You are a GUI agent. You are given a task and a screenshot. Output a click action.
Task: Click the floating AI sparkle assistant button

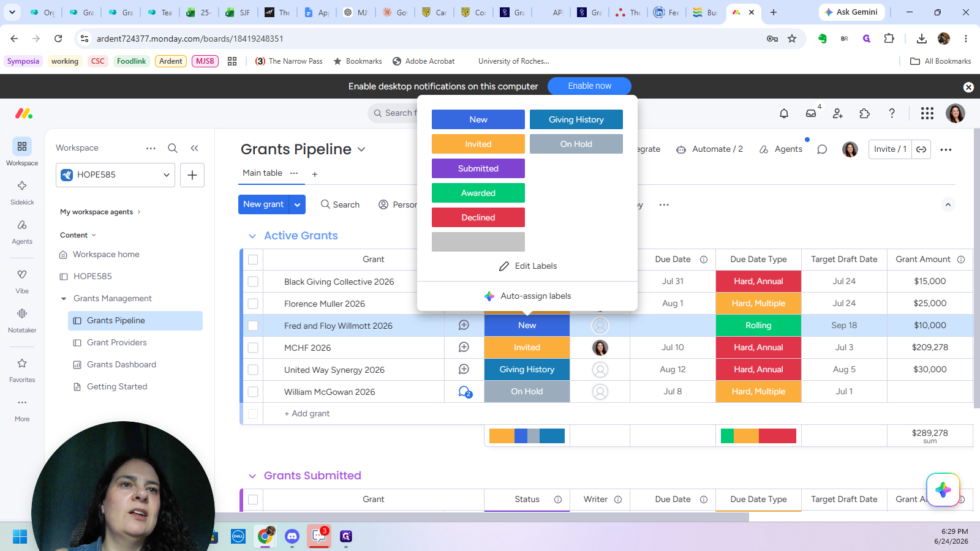pos(943,490)
